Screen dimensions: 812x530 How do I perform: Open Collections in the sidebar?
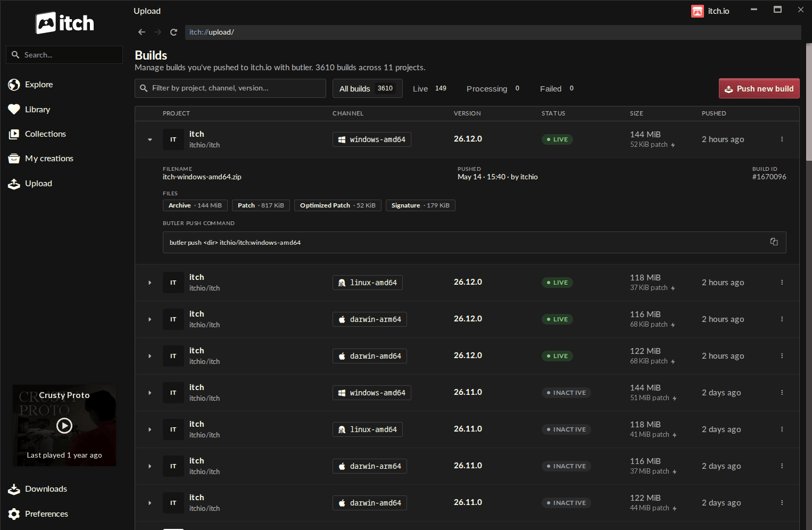(x=37, y=134)
